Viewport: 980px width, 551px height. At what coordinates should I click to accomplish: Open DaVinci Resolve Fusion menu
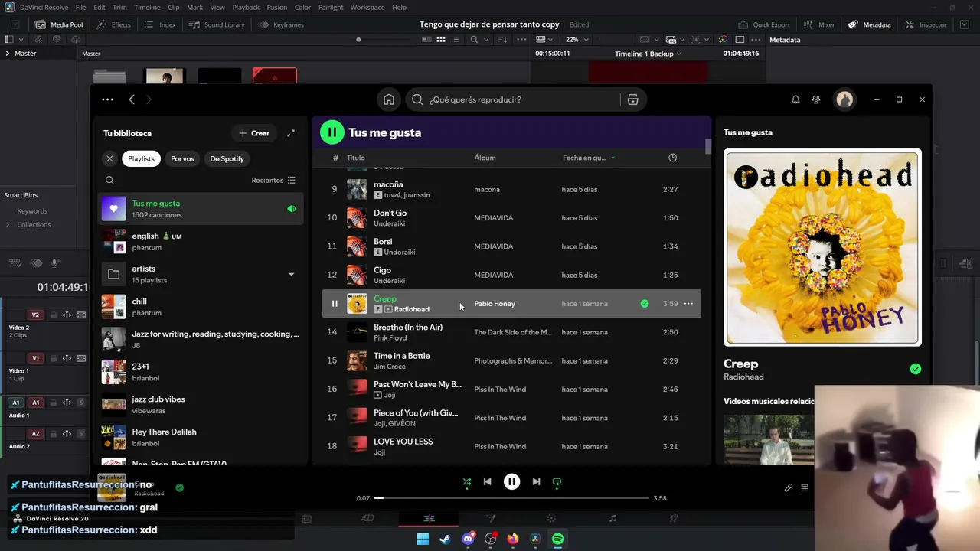pyautogui.click(x=277, y=8)
